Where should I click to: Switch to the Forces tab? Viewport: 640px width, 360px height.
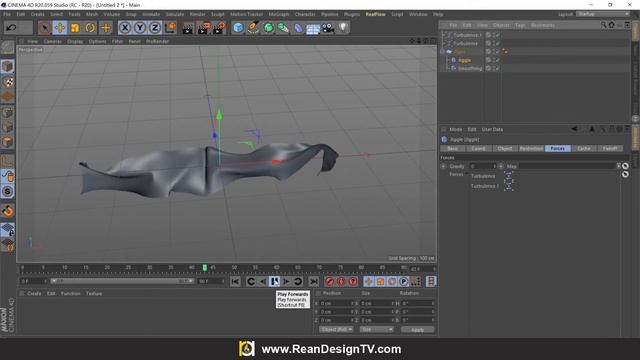pos(558,149)
